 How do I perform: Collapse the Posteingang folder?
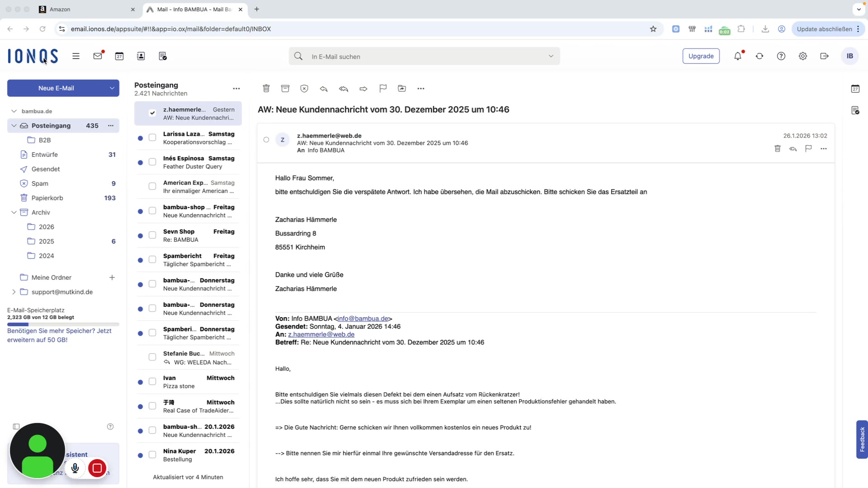click(14, 126)
